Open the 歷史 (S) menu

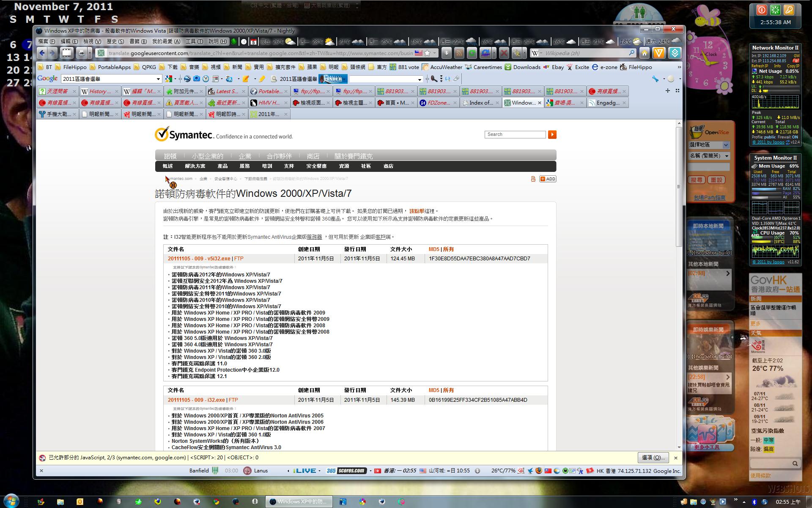[x=115, y=41]
